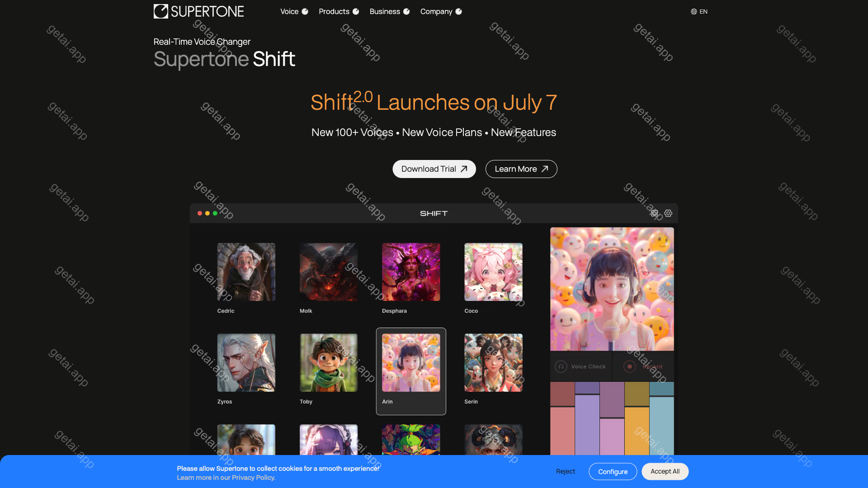Expand the Voice dropdown arrow icon

[x=305, y=12]
